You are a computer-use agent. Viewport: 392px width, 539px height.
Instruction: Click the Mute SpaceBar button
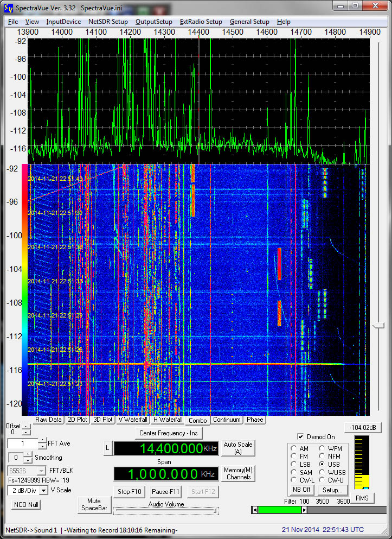click(94, 505)
